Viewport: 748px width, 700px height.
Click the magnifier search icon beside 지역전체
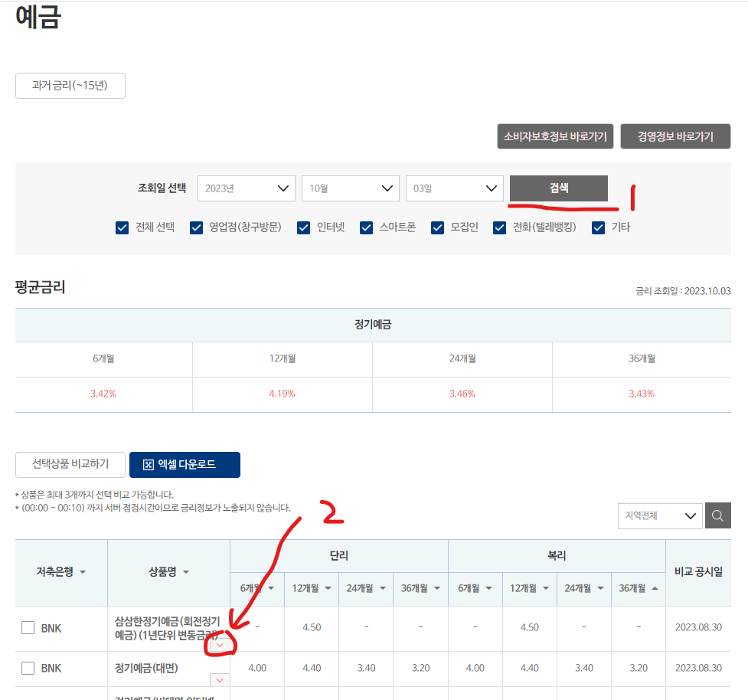(717, 515)
